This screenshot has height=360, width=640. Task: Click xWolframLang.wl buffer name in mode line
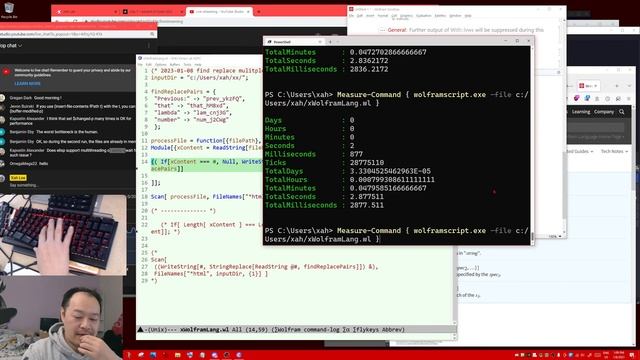click(204, 329)
